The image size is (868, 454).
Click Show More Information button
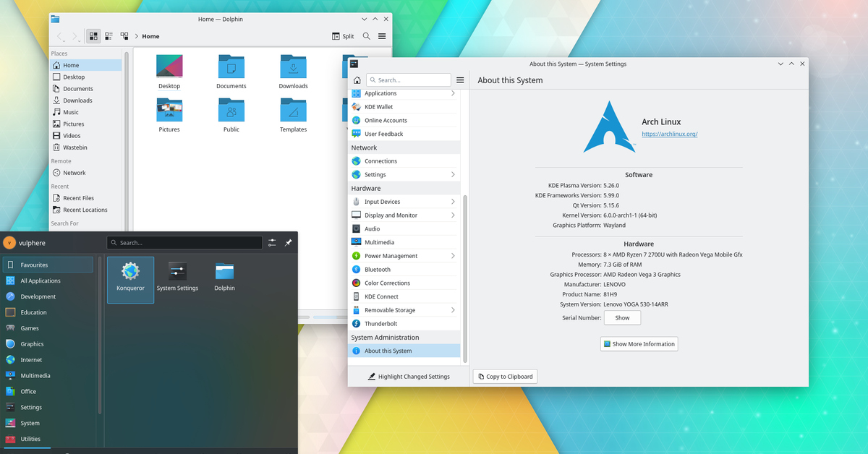pos(639,344)
